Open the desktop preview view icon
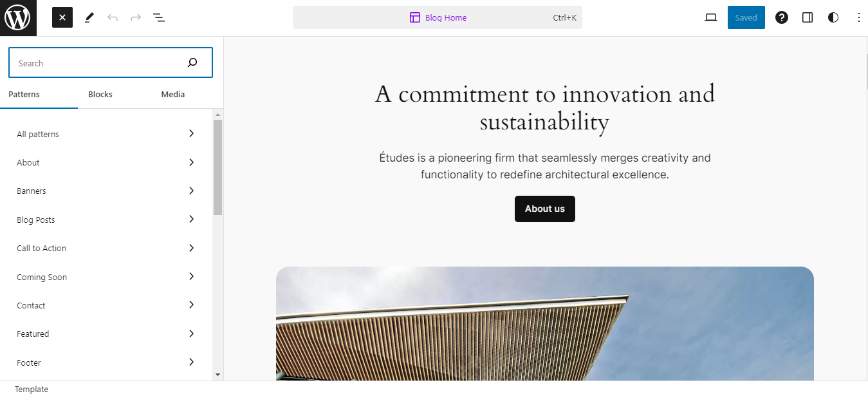Image resolution: width=868 pixels, height=396 pixels. pyautogui.click(x=711, y=18)
